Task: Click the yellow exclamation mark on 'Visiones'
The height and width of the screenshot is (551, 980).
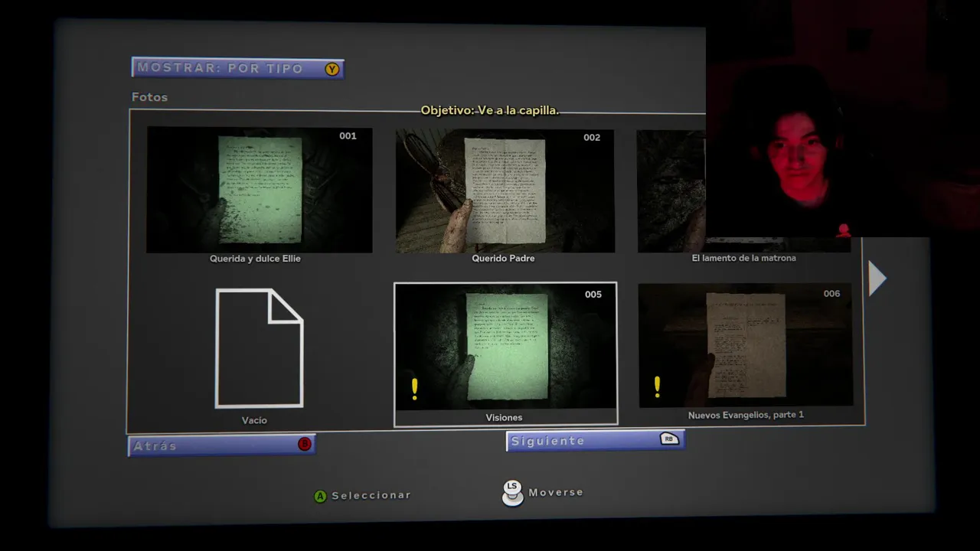Action: click(414, 389)
